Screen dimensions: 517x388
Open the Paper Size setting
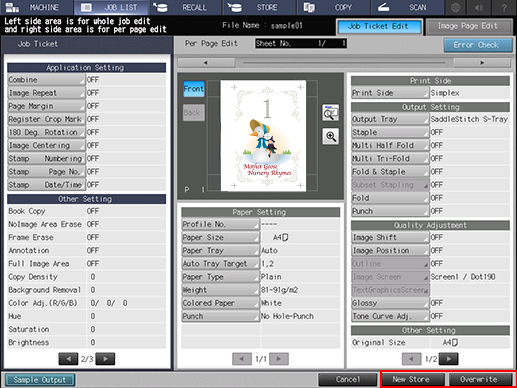[220, 237]
